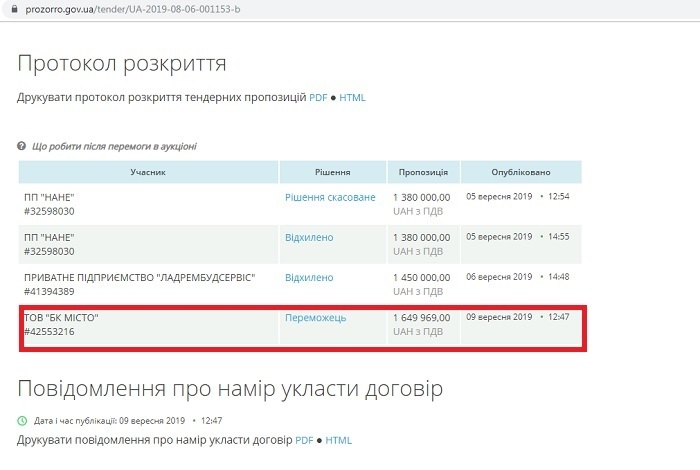The width and height of the screenshot is (700, 470).
Task: Click the 'Опубліковано' column header
Action: click(521, 172)
